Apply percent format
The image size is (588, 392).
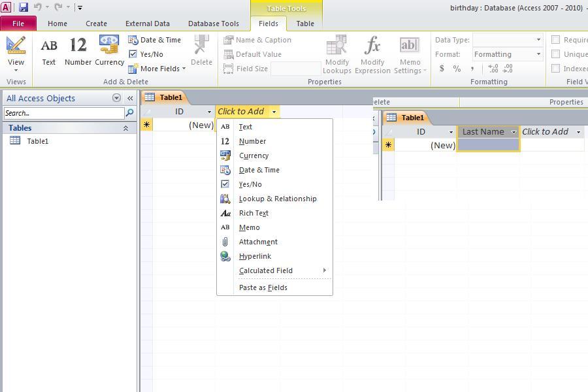click(x=457, y=68)
